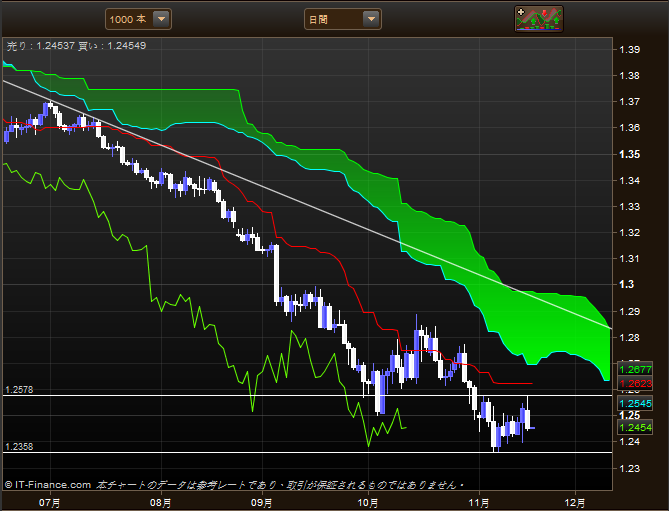Click the IT-Finance.com copyright text

pyautogui.click(x=48, y=485)
